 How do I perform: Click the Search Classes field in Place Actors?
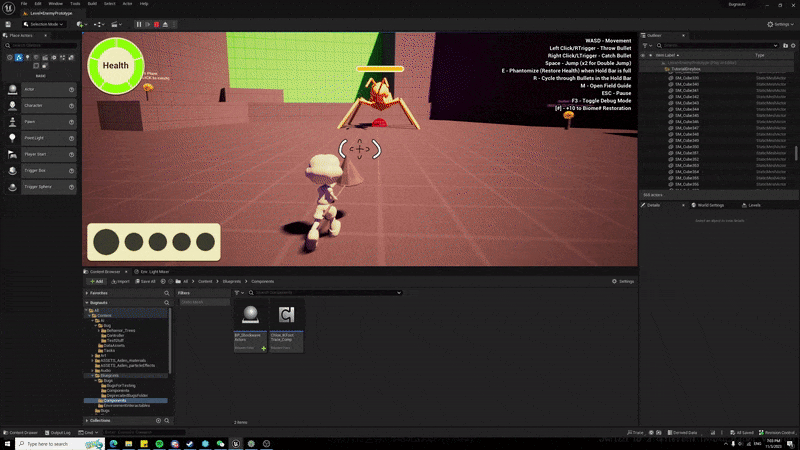41,45
